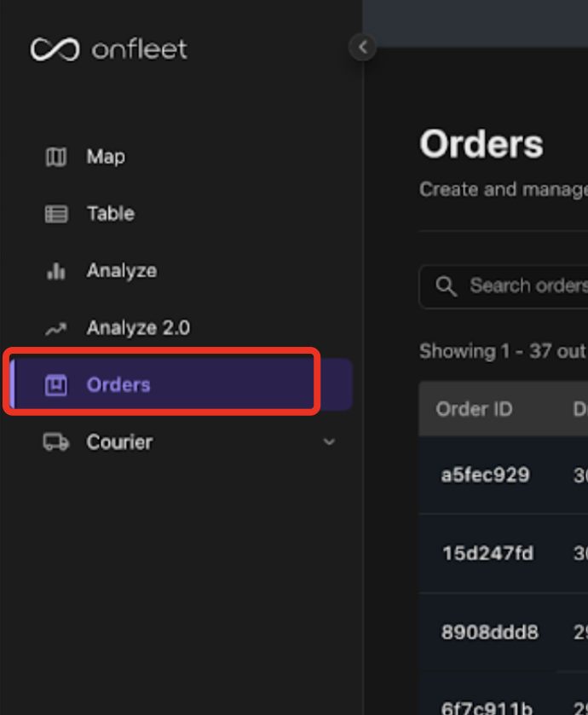Open order a5fec929
The height and width of the screenshot is (715, 588).
(486, 476)
